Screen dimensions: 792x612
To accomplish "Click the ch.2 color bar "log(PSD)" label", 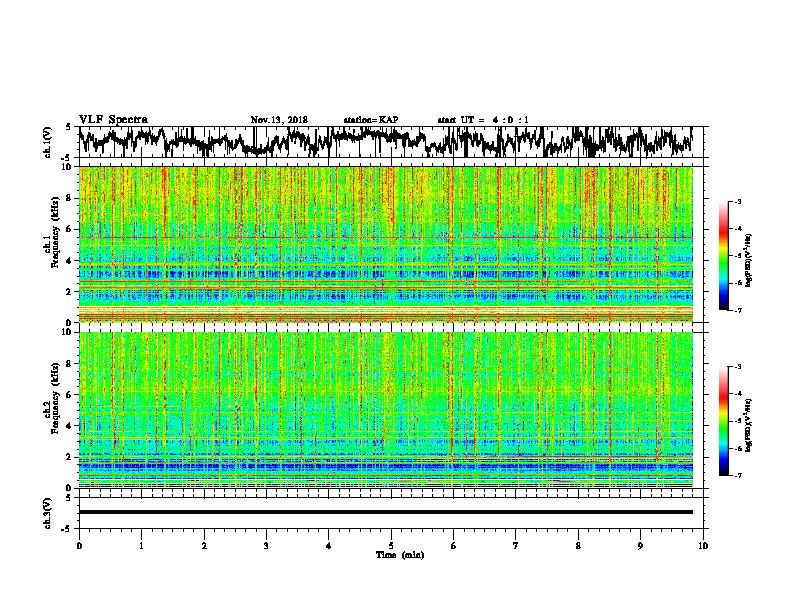I will (749, 425).
